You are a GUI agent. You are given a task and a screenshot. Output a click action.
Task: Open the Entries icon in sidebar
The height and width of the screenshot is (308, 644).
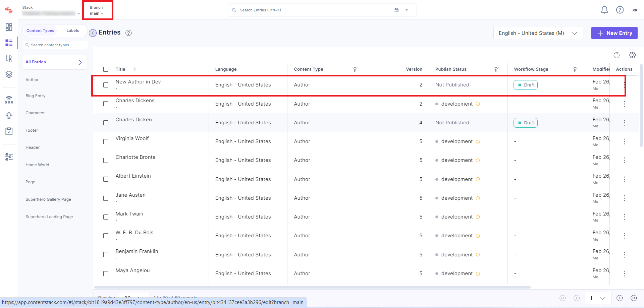[x=9, y=43]
